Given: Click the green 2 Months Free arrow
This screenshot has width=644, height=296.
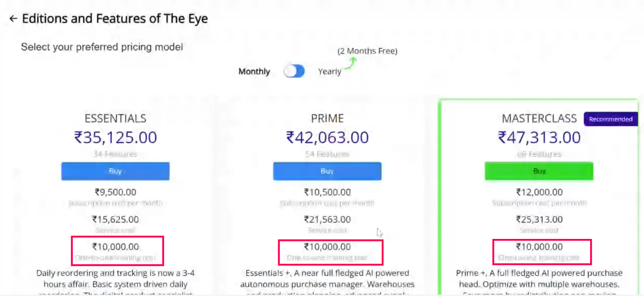Looking at the screenshot, I should tap(351, 63).
